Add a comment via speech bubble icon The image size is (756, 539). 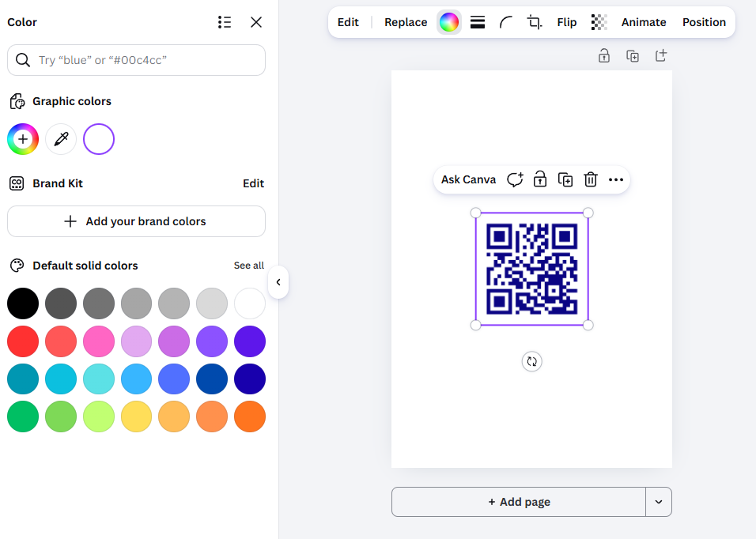(515, 179)
